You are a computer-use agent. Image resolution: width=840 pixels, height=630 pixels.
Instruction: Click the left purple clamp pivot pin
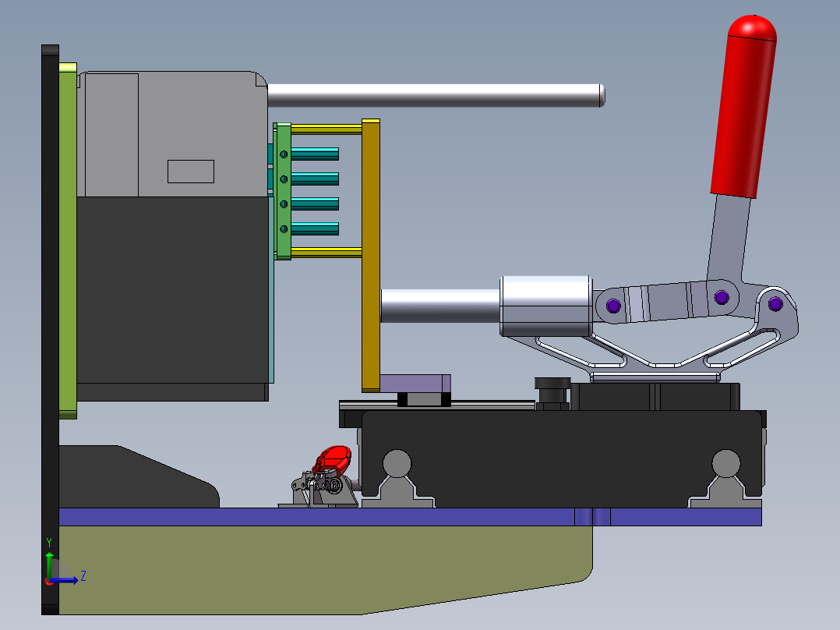click(x=613, y=306)
